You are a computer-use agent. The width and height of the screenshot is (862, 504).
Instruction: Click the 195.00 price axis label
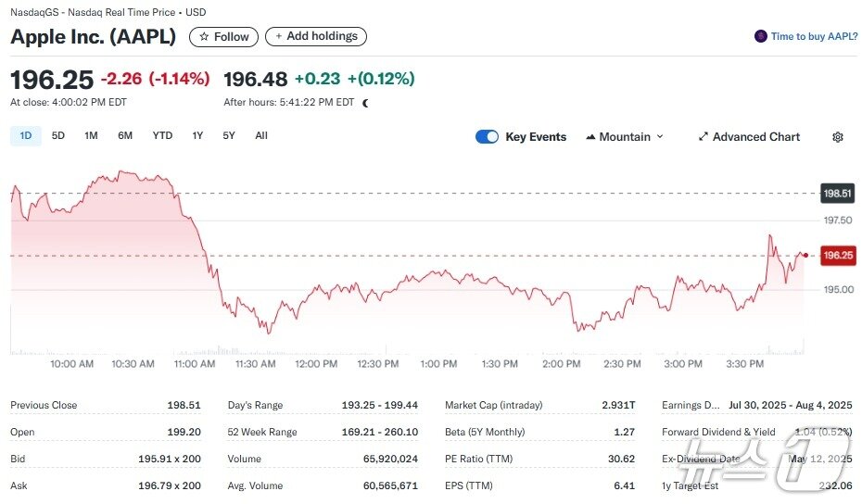click(x=838, y=290)
